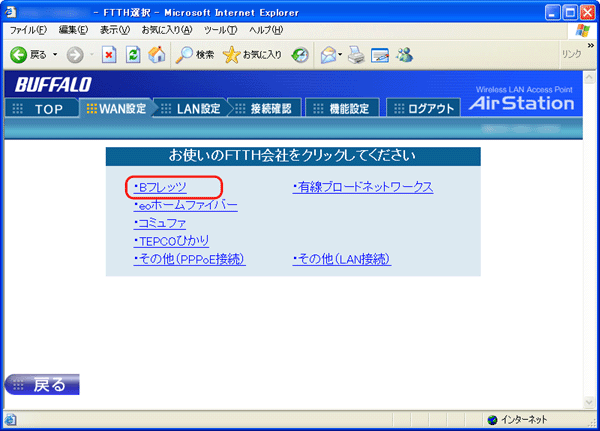Switch to the 接続確認 tab
This screenshot has height=431, width=600.
pyautogui.click(x=264, y=109)
